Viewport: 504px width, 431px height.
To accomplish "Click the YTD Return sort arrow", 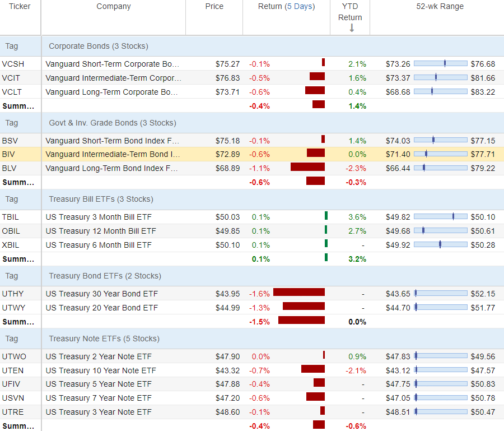I will (x=352, y=28).
